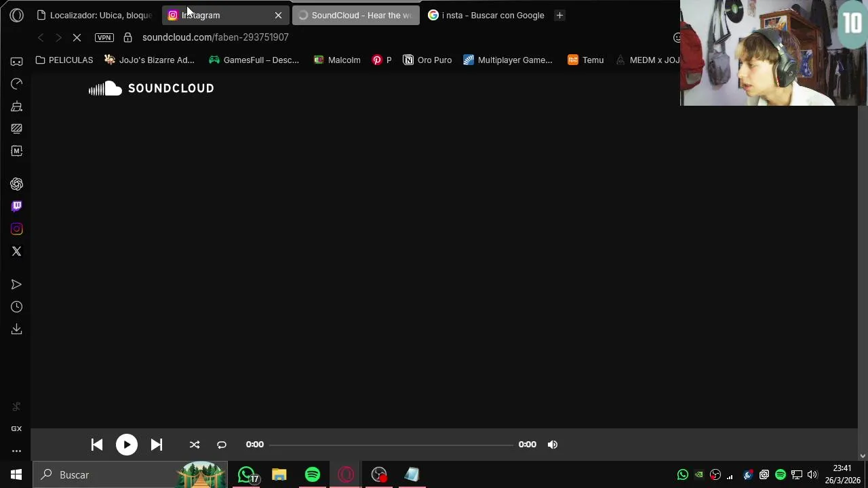Open the Pinterest P bookmark
868x488 pixels.
click(382, 60)
